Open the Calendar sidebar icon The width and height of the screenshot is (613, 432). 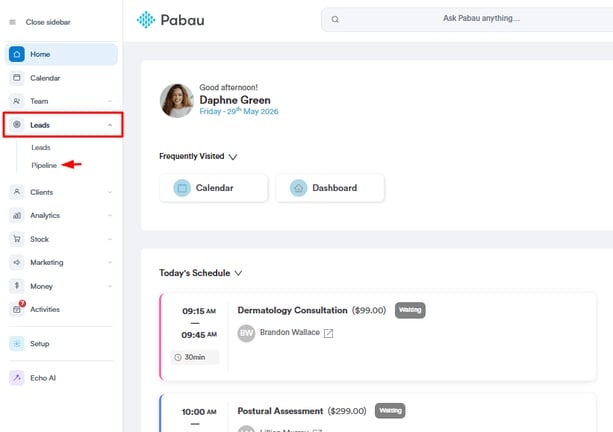coord(17,78)
